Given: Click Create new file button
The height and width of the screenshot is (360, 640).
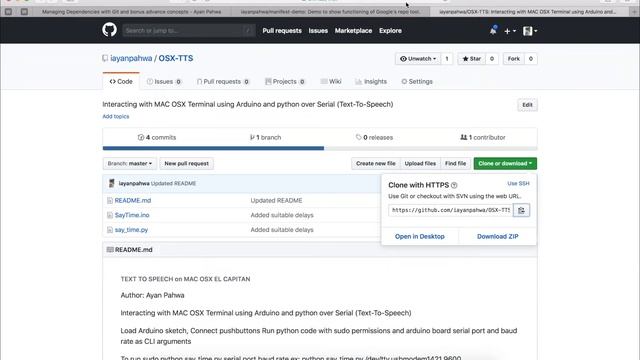Looking at the screenshot, I should tap(376, 163).
